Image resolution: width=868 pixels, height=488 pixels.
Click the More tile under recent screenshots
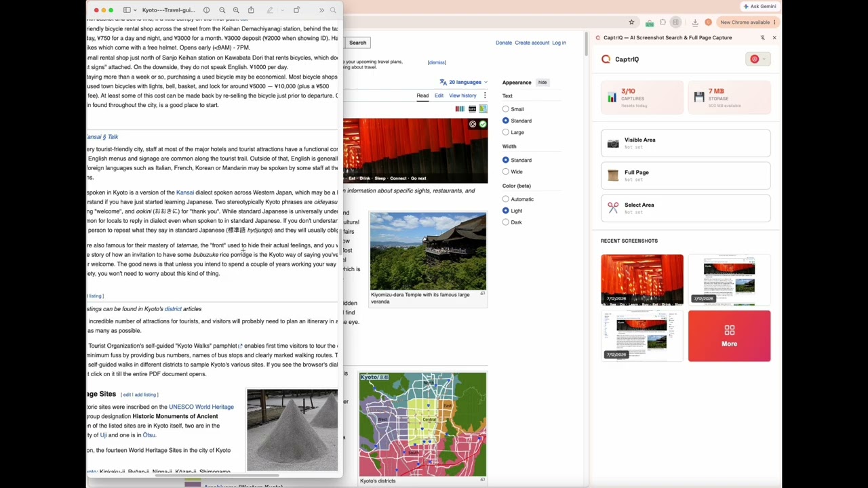[x=730, y=335]
